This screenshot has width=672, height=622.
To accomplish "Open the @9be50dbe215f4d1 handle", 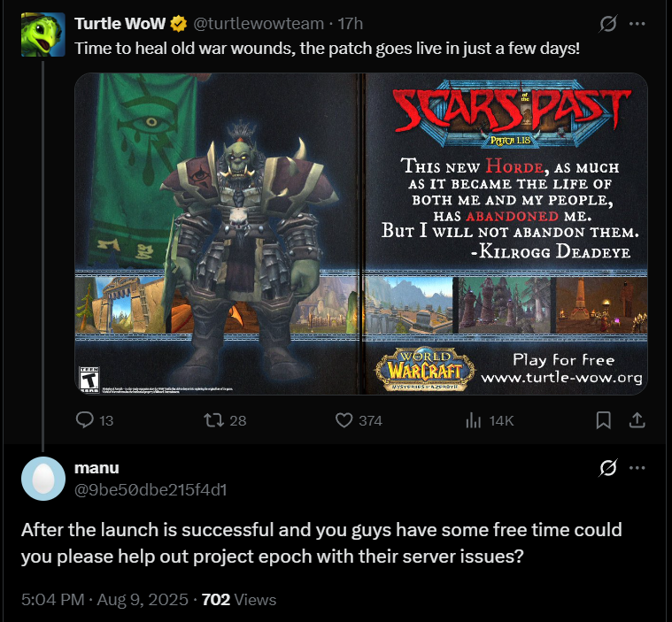I will click(x=151, y=489).
